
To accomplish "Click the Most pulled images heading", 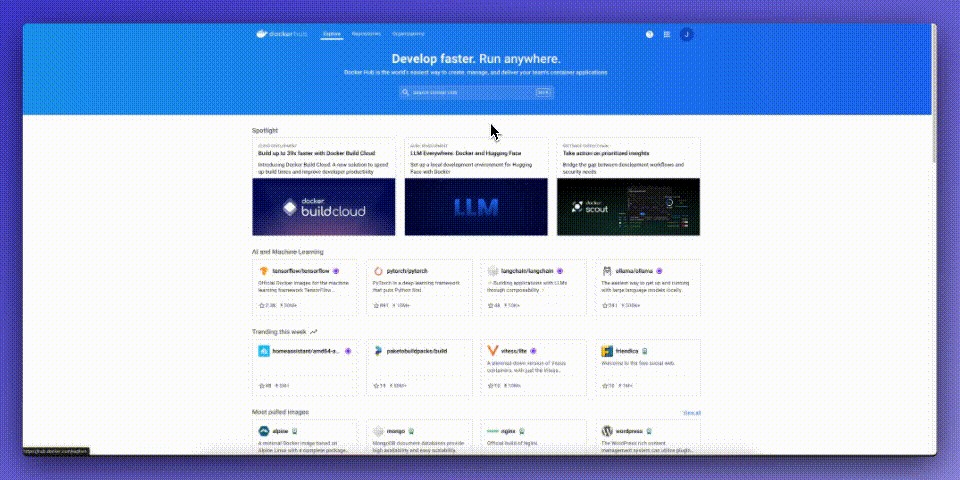I will [280, 412].
